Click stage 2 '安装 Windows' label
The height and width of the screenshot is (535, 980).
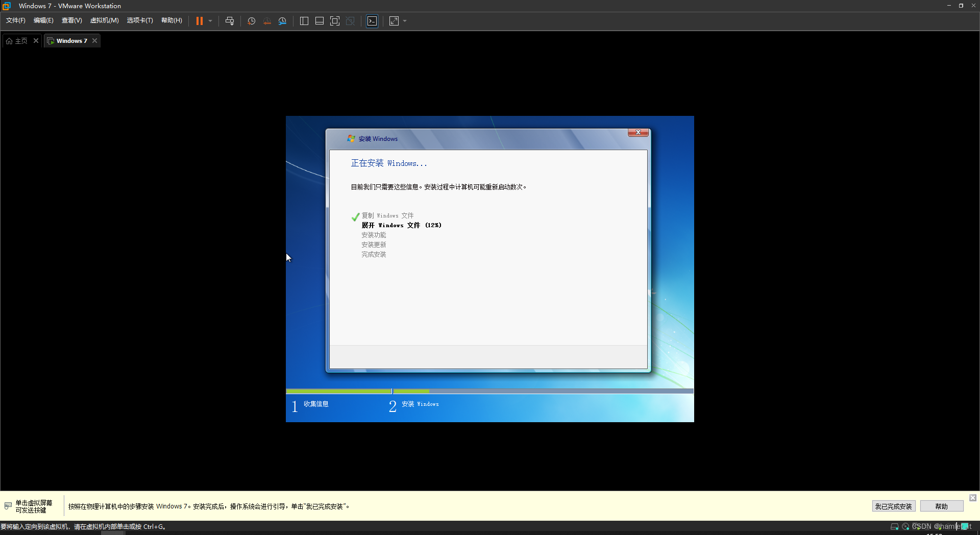[420, 404]
